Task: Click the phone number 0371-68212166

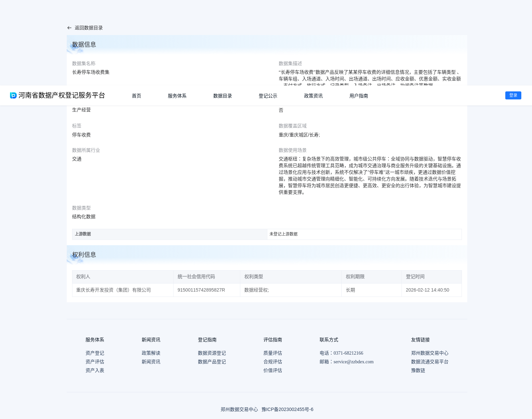Action: [x=348, y=353]
